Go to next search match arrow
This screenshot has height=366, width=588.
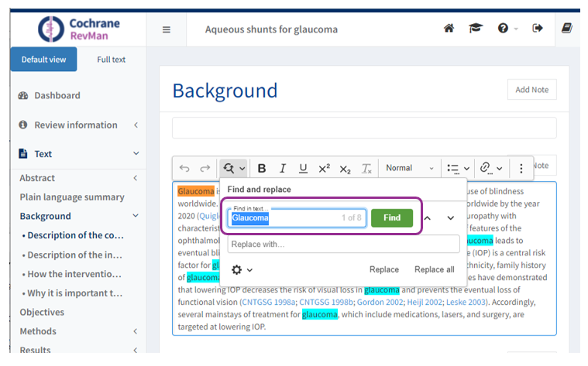point(451,218)
